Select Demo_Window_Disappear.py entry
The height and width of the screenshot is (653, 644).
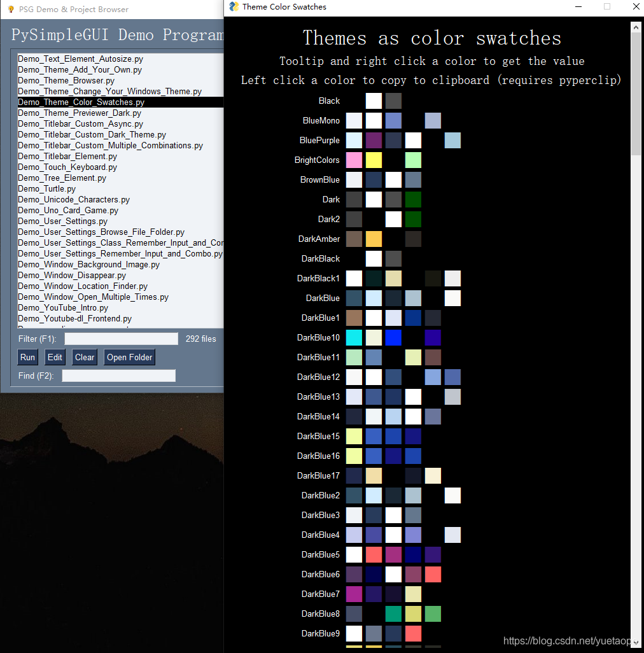[120, 276]
